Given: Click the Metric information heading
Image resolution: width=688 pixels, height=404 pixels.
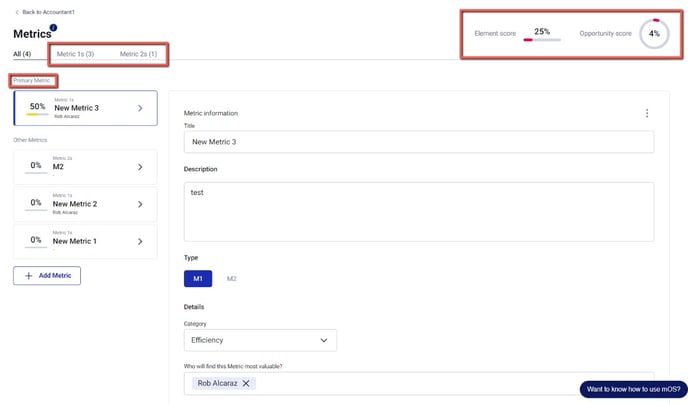Looking at the screenshot, I should pyautogui.click(x=211, y=113).
